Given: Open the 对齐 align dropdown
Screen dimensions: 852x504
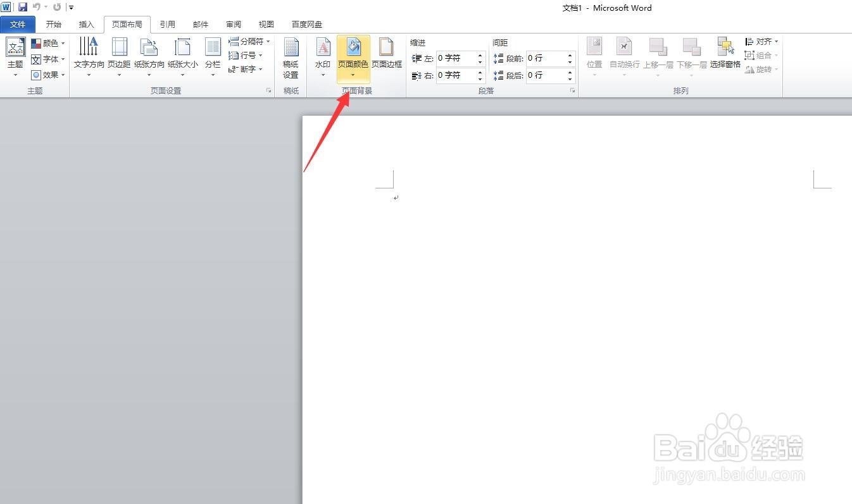Looking at the screenshot, I should [x=762, y=42].
